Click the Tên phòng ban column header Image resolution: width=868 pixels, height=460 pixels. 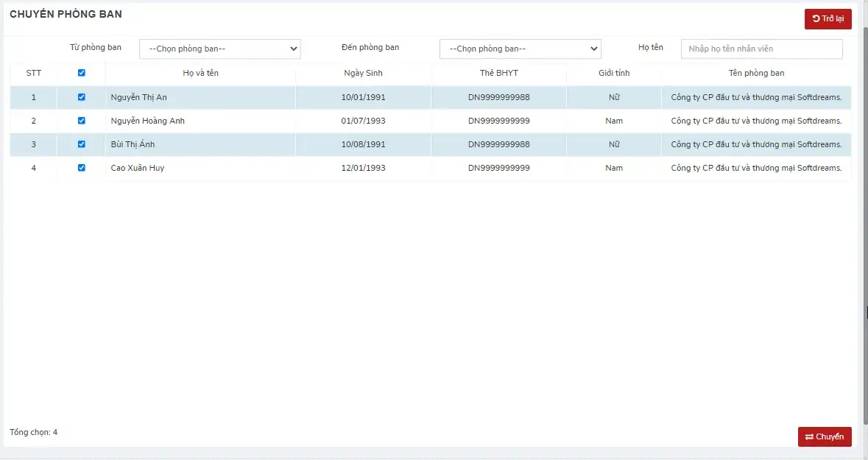756,73
